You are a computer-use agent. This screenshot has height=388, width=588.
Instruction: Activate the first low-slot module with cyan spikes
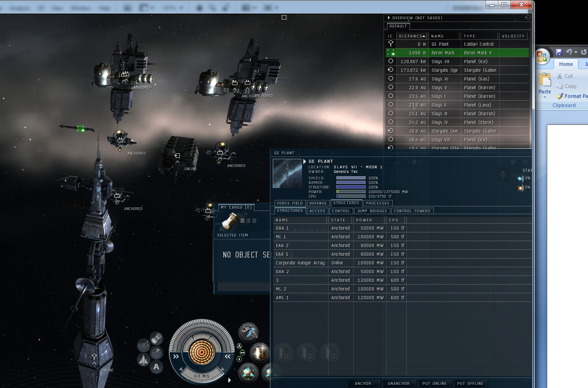249,372
